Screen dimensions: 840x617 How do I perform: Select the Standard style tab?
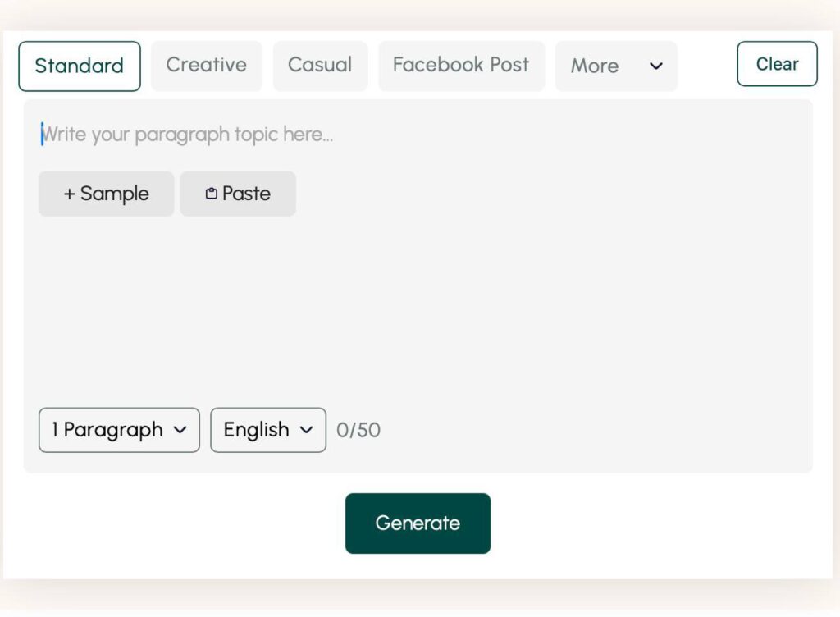tap(80, 66)
